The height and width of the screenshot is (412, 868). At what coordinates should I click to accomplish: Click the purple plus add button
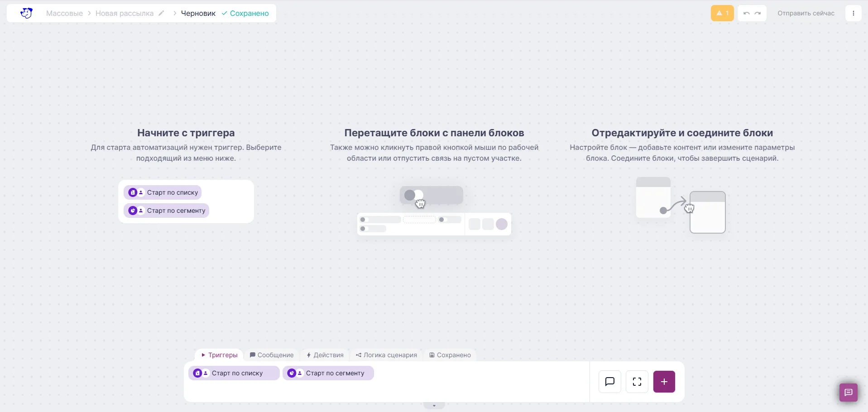(664, 382)
